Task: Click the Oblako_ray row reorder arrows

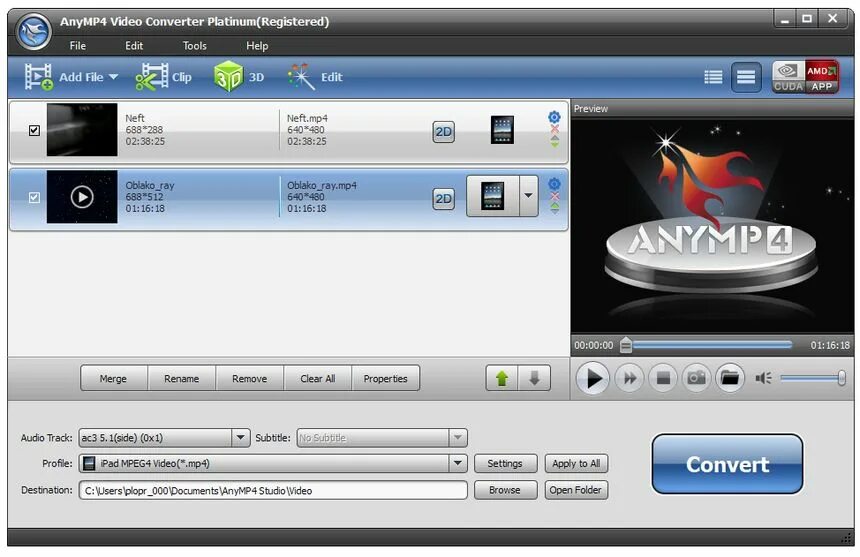Action: tap(555, 208)
